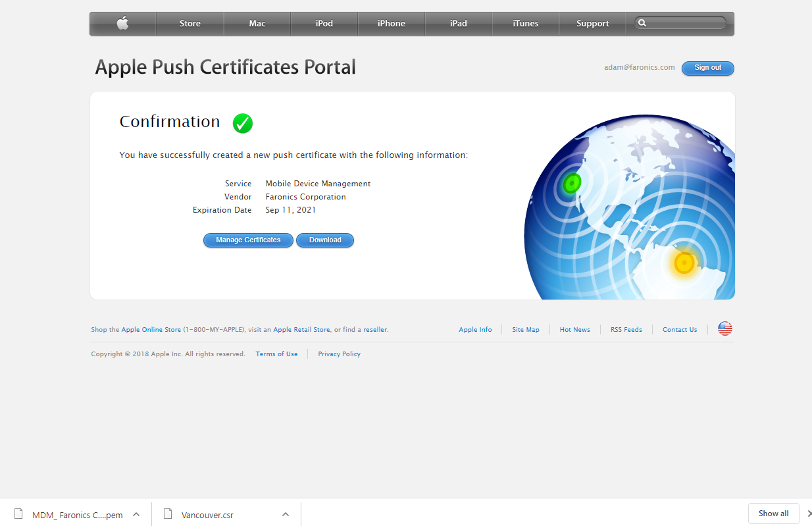The width and height of the screenshot is (812, 530).
Task: Click Manage Certificates button
Action: point(248,240)
